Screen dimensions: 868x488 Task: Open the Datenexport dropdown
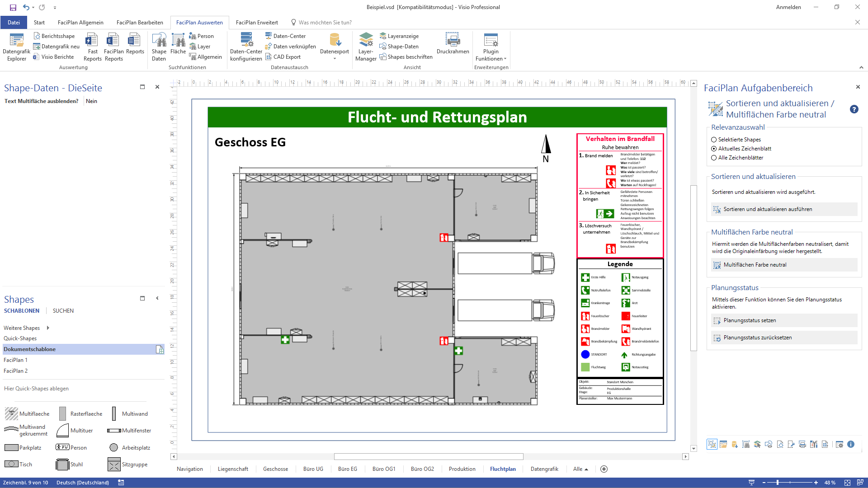pyautogui.click(x=335, y=47)
